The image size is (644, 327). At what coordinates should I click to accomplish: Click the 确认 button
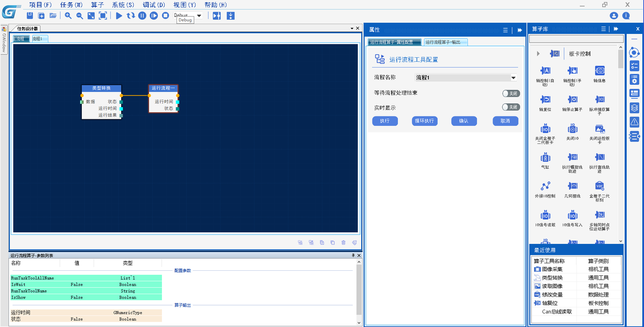click(x=464, y=121)
